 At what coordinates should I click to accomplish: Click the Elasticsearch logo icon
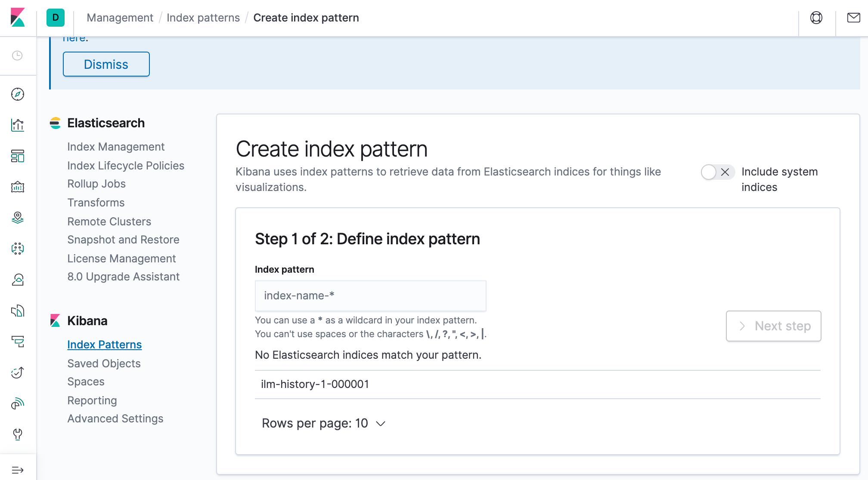55,123
